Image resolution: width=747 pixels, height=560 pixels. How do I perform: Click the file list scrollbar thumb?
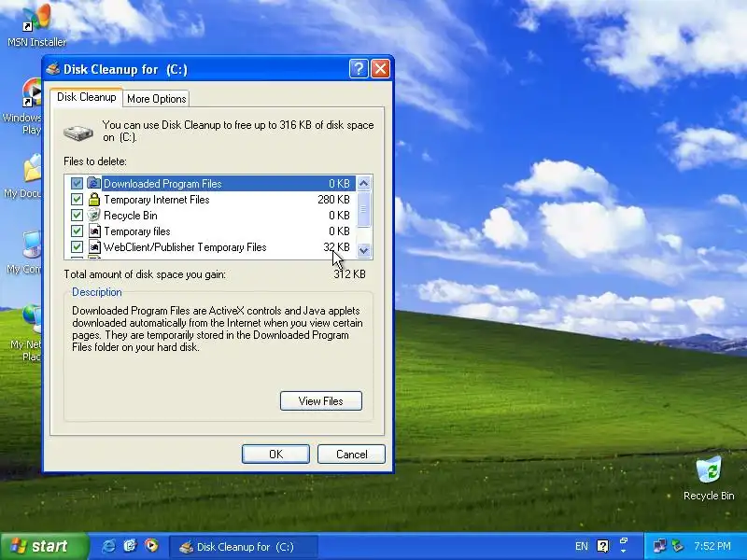point(363,209)
